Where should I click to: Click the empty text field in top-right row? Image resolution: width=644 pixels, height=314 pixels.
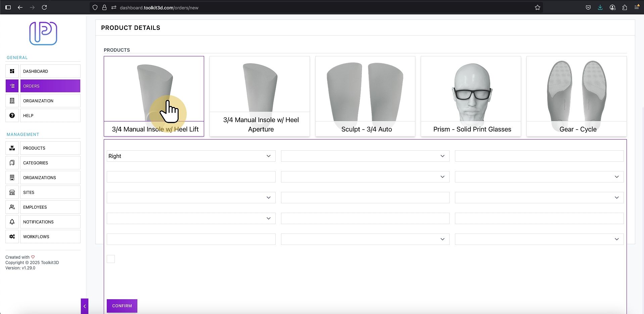click(x=539, y=156)
